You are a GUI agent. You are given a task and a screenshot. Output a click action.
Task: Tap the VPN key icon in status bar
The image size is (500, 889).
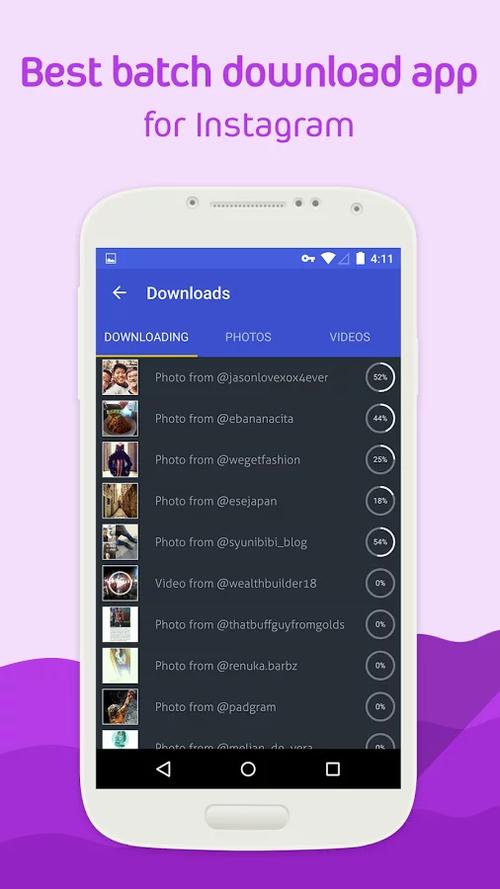pos(308,259)
